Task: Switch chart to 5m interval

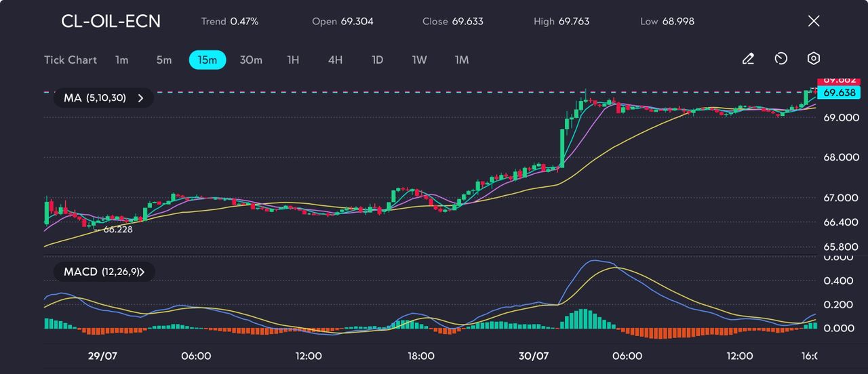Action: pos(164,60)
